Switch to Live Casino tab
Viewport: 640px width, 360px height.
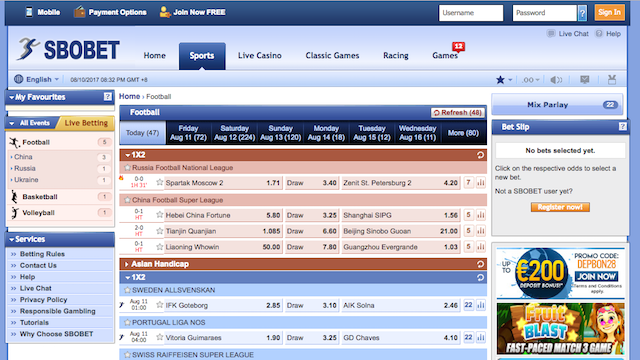pyautogui.click(x=260, y=56)
